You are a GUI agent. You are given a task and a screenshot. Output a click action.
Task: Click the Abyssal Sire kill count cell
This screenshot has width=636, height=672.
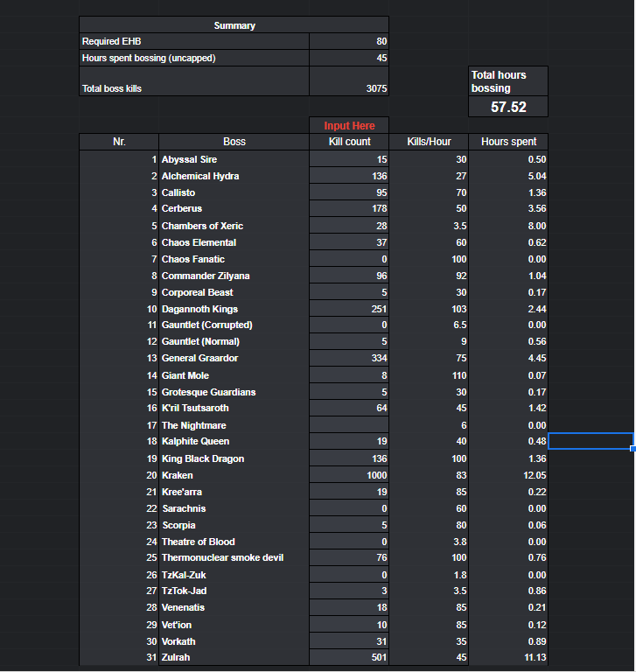(x=349, y=159)
